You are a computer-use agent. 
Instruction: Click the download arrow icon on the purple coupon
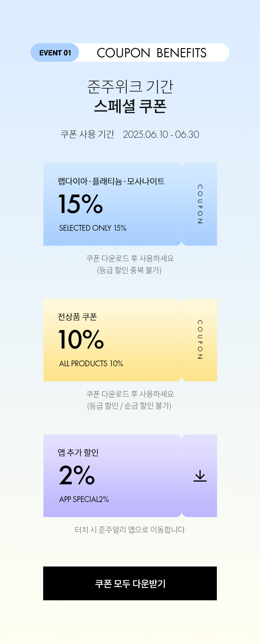point(200,476)
